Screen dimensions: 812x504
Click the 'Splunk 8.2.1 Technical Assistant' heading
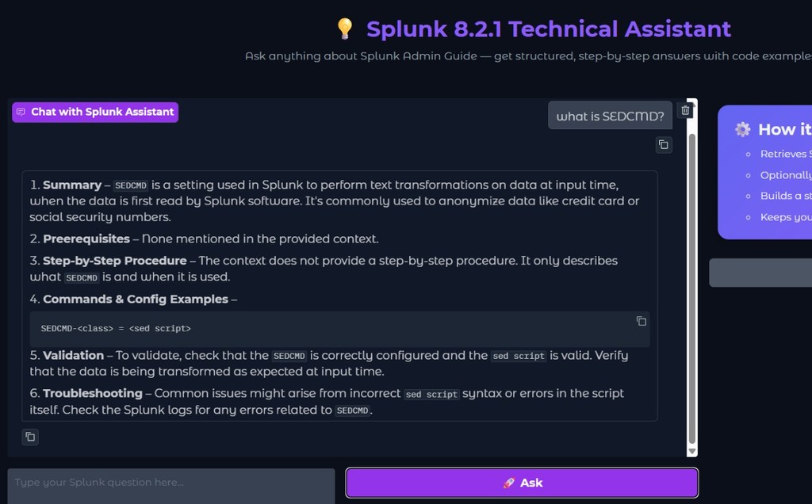[548, 29]
